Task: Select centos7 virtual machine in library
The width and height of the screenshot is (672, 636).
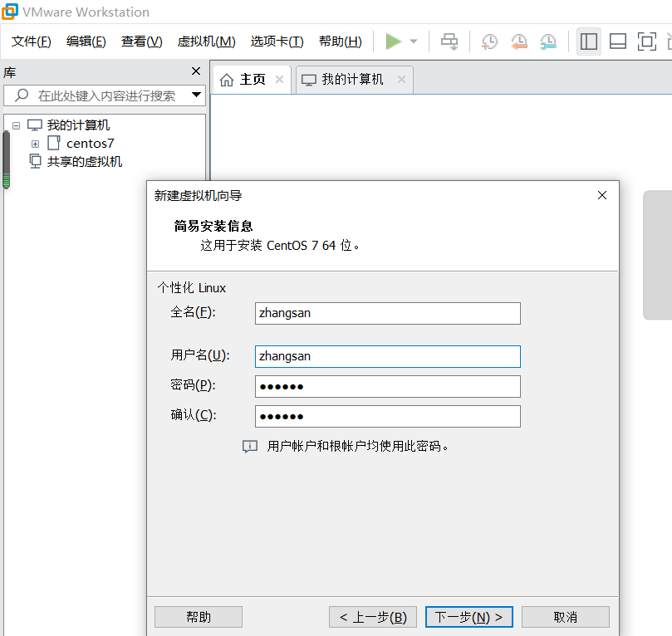Action: click(x=91, y=144)
